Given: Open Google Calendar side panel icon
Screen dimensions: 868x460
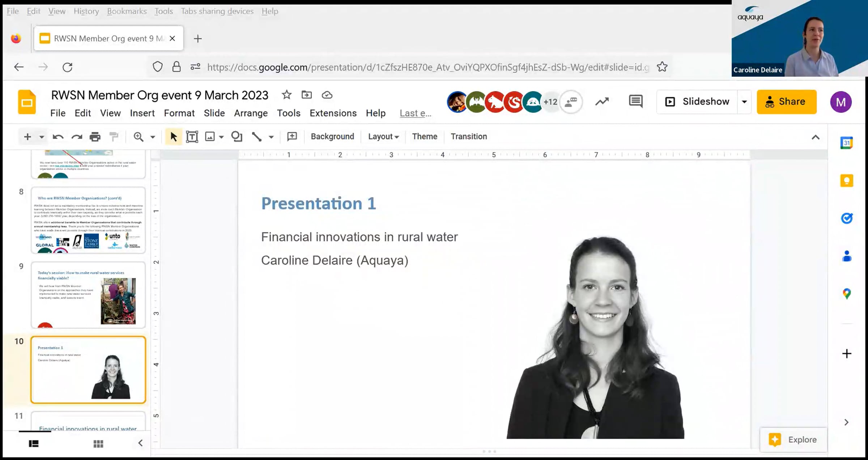Looking at the screenshot, I should click(846, 143).
